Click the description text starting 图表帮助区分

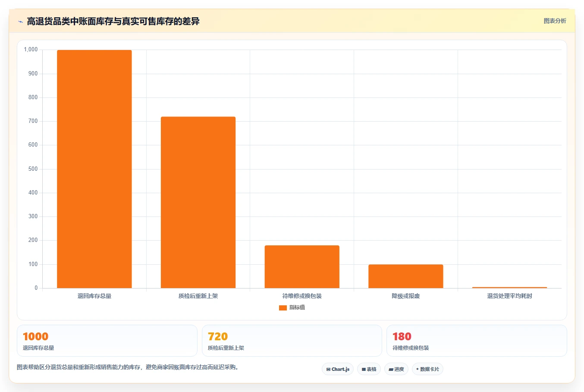pyautogui.click(x=128, y=367)
